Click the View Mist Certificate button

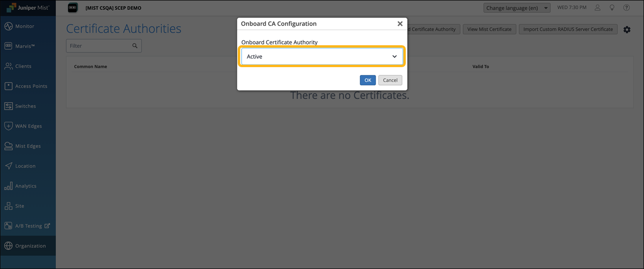(489, 29)
